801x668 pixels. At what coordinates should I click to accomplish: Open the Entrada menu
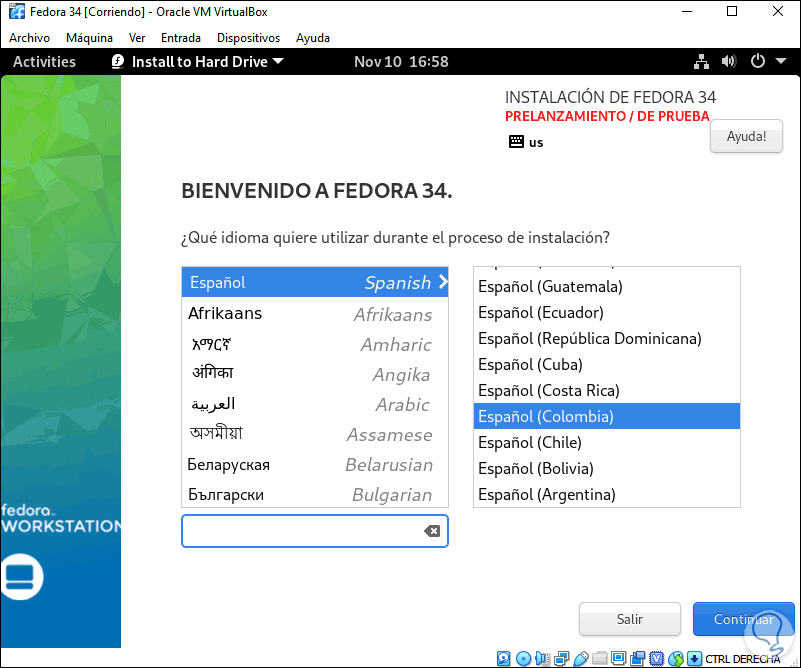(181, 38)
